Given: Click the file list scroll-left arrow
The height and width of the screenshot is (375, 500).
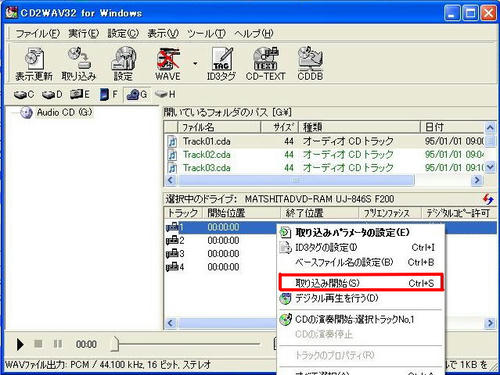Looking at the screenshot, I should 171,180.
